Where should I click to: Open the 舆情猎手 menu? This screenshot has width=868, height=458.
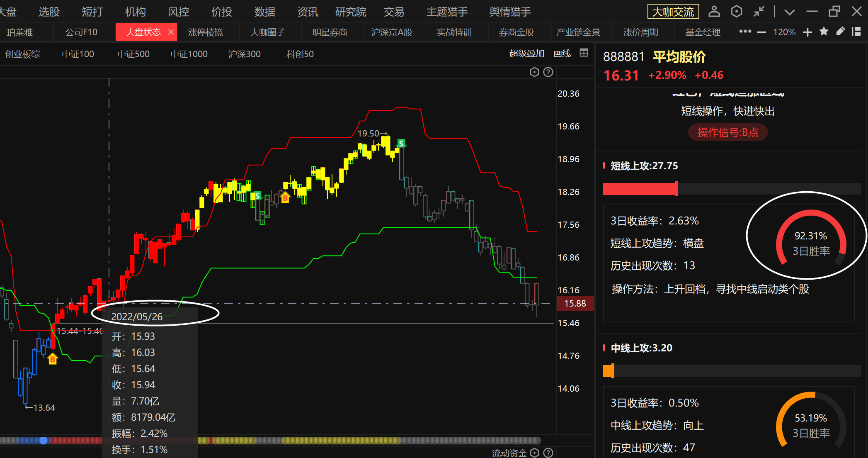510,12
